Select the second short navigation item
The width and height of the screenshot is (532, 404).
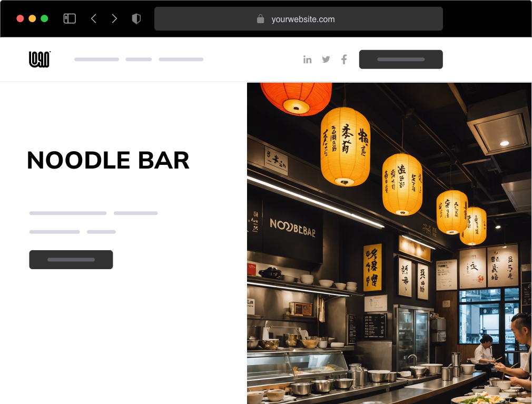click(139, 60)
